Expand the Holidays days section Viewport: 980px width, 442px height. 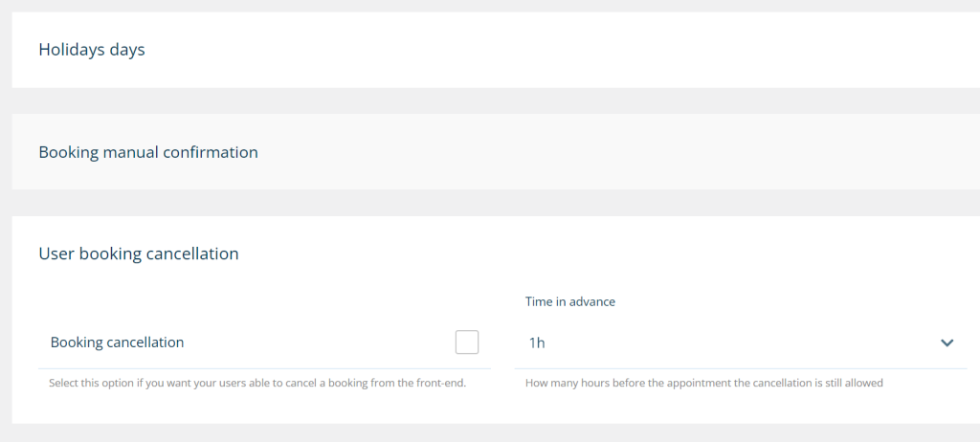(92, 50)
